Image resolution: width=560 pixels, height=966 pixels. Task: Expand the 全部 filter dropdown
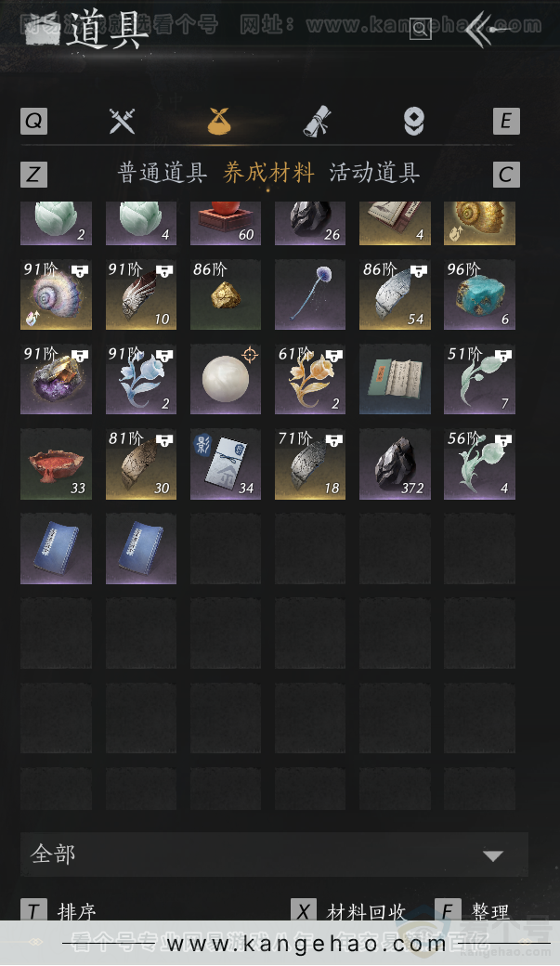(x=274, y=855)
